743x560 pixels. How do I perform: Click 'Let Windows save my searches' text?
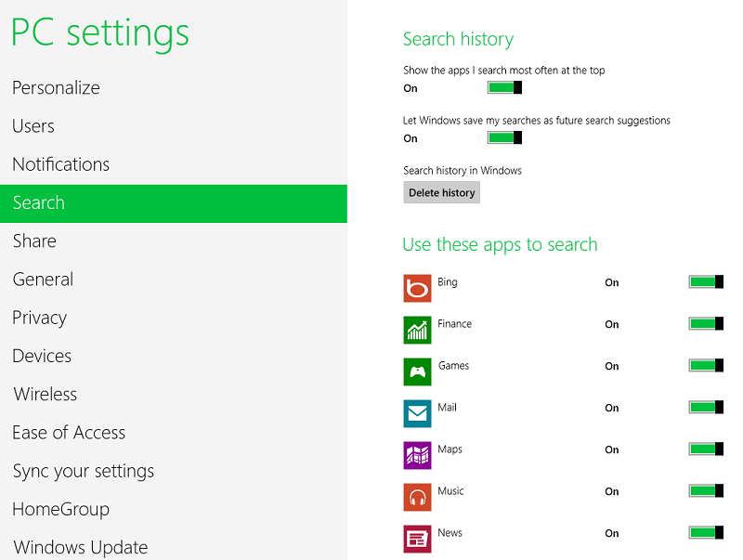537,121
